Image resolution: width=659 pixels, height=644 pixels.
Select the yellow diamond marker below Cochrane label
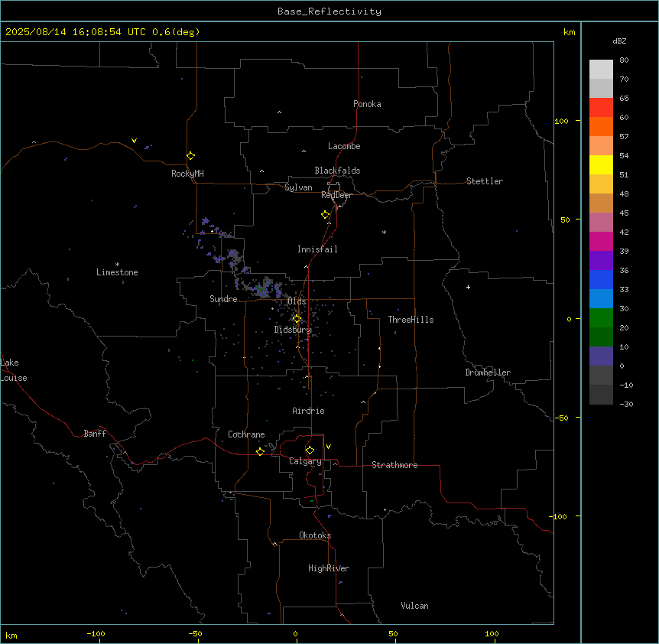pos(260,451)
